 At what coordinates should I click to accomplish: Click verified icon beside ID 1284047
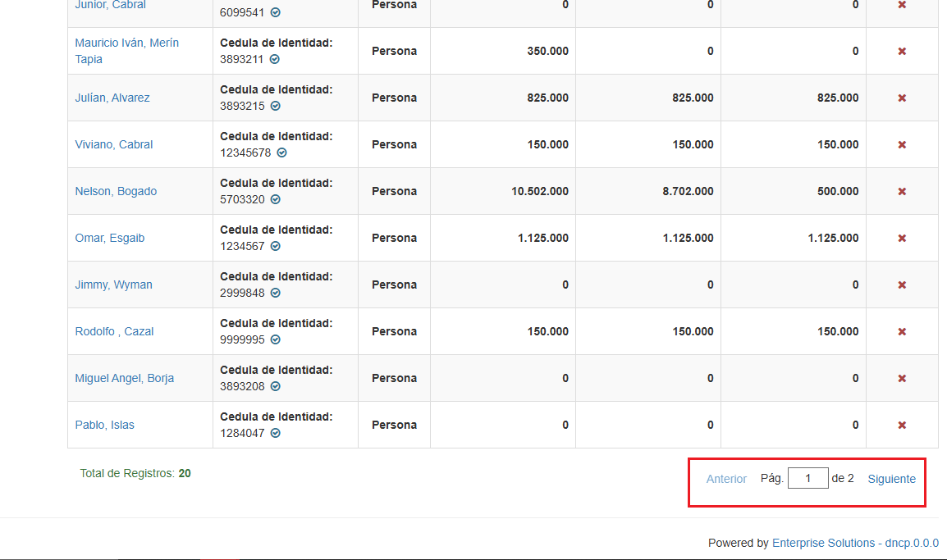tap(276, 433)
